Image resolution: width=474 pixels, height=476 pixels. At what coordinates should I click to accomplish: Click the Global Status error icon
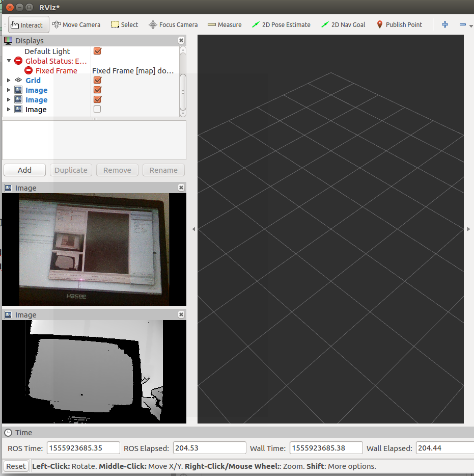coord(18,61)
